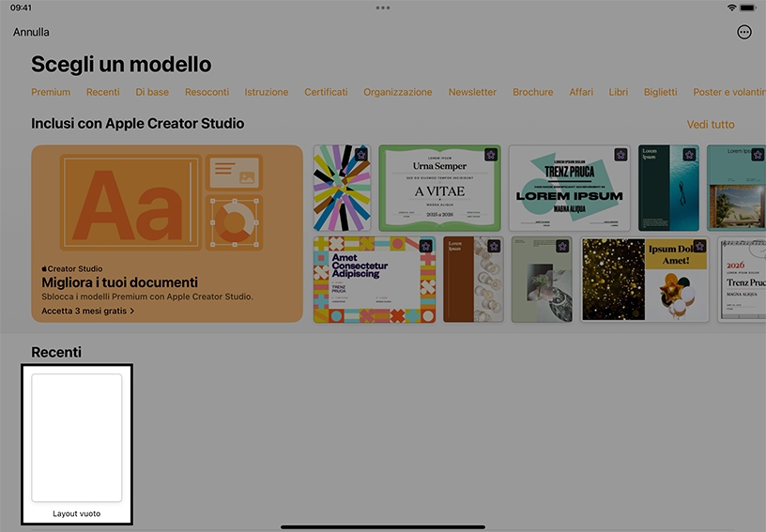The width and height of the screenshot is (766, 532).
Task: Select the Libri category tab
Action: pos(618,92)
